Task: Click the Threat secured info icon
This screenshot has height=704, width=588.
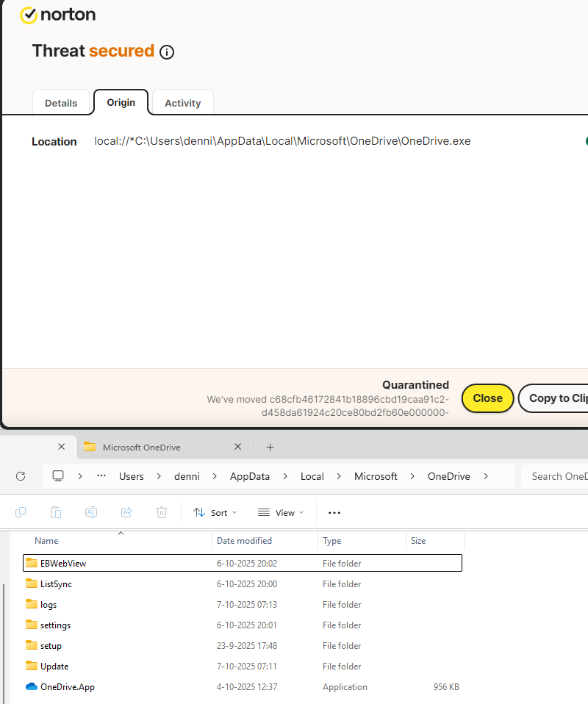Action: (167, 52)
